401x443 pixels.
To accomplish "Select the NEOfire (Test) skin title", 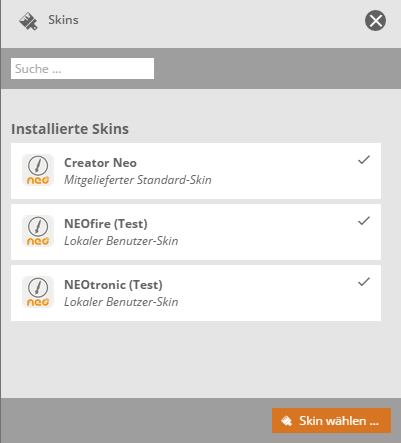I will pos(106,224).
